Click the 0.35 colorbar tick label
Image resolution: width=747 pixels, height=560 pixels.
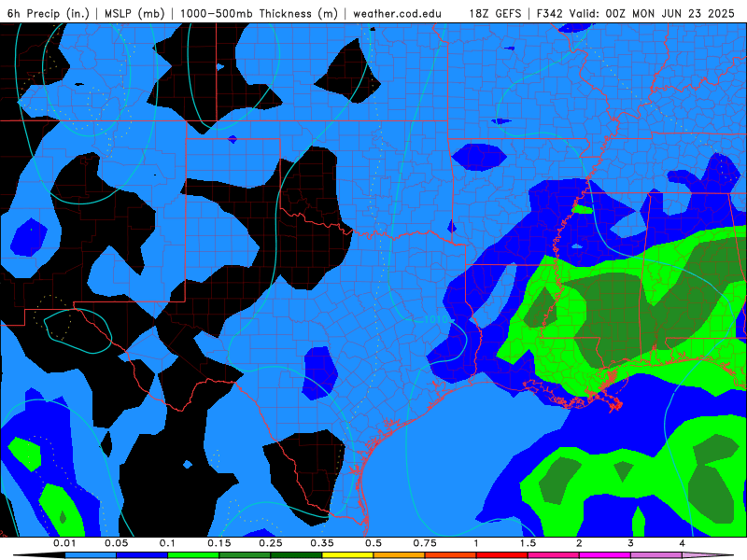point(322,543)
